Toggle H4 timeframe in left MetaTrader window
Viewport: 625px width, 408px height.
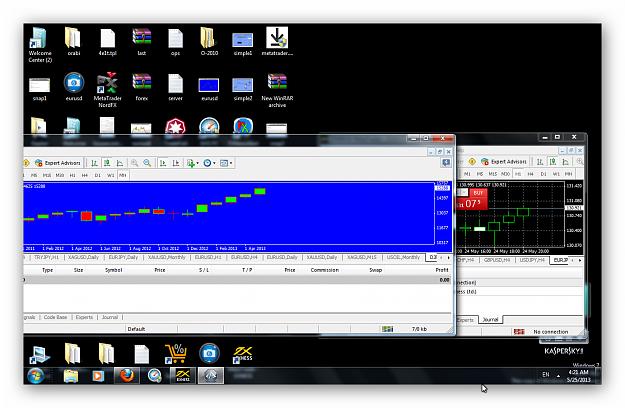point(85,175)
